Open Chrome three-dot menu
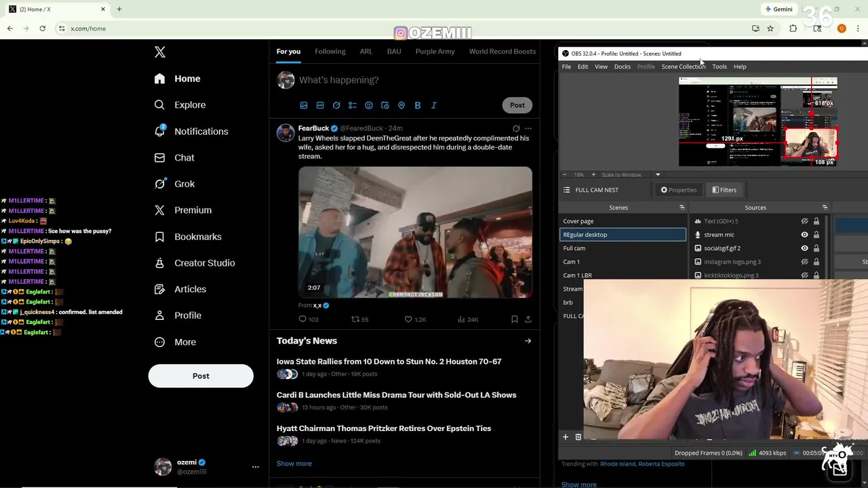The height and width of the screenshot is (488, 868). pyautogui.click(x=859, y=28)
